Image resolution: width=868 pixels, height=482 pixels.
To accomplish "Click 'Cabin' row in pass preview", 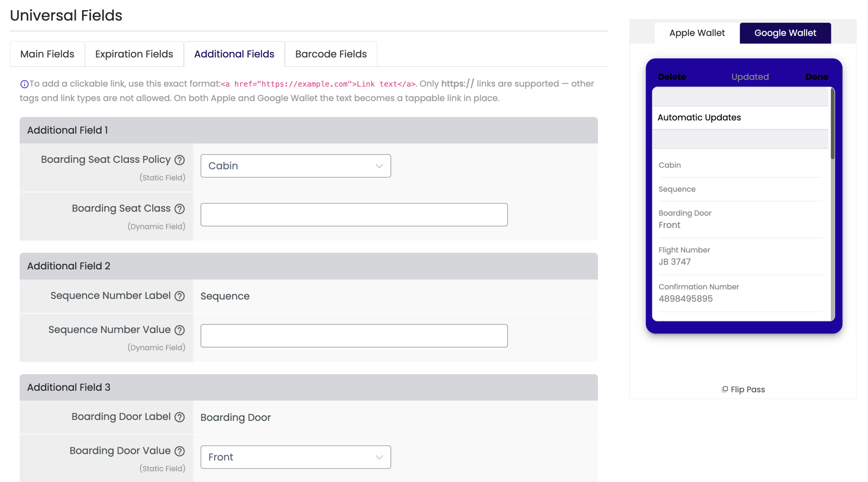I will pyautogui.click(x=740, y=165).
